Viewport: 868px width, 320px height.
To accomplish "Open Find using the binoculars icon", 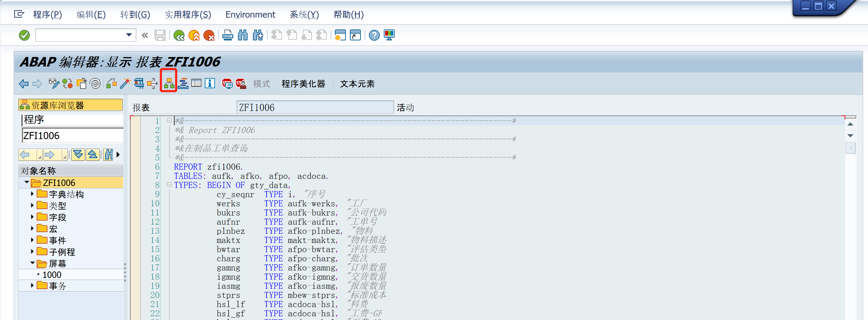I will click(x=243, y=35).
